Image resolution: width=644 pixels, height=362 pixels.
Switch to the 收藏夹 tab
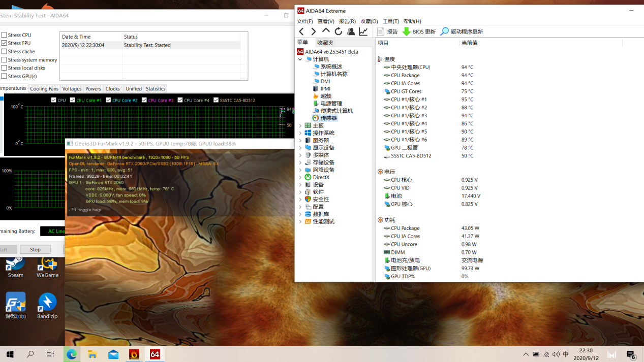click(x=325, y=43)
